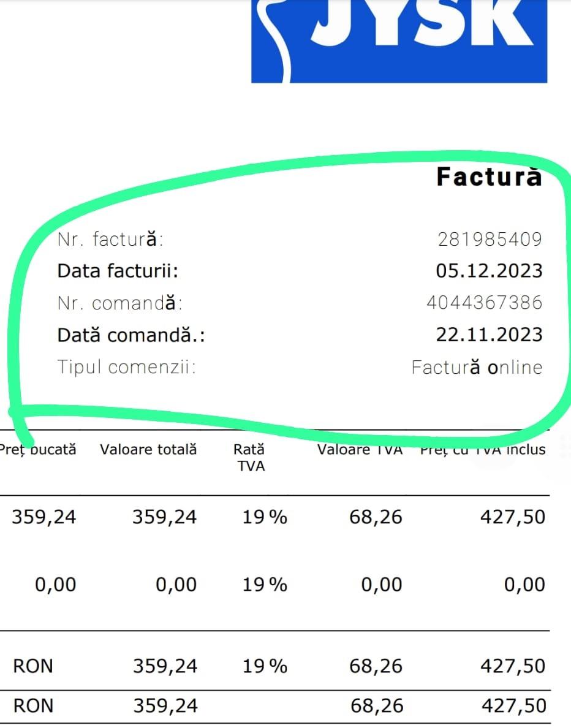Select the Nr. factură label

(x=111, y=239)
